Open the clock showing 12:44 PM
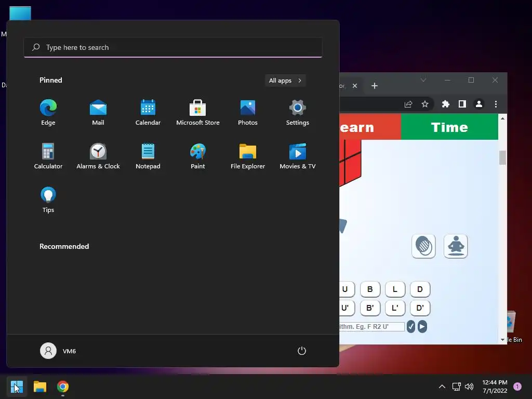 tap(495, 387)
